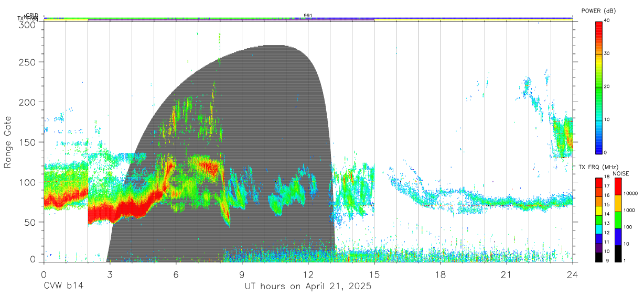Click the 1000 label on NOISE scale
The width and height of the screenshot is (644, 297).
(628, 211)
